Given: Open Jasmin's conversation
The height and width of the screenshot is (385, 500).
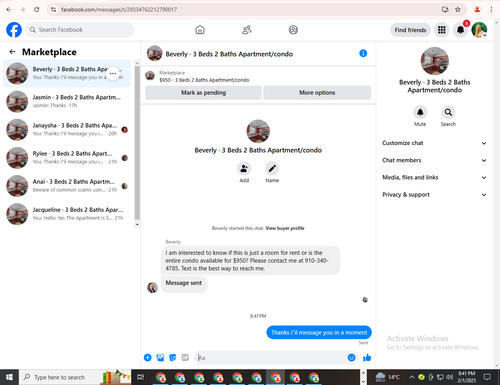Looking at the screenshot, I should pos(67,102).
